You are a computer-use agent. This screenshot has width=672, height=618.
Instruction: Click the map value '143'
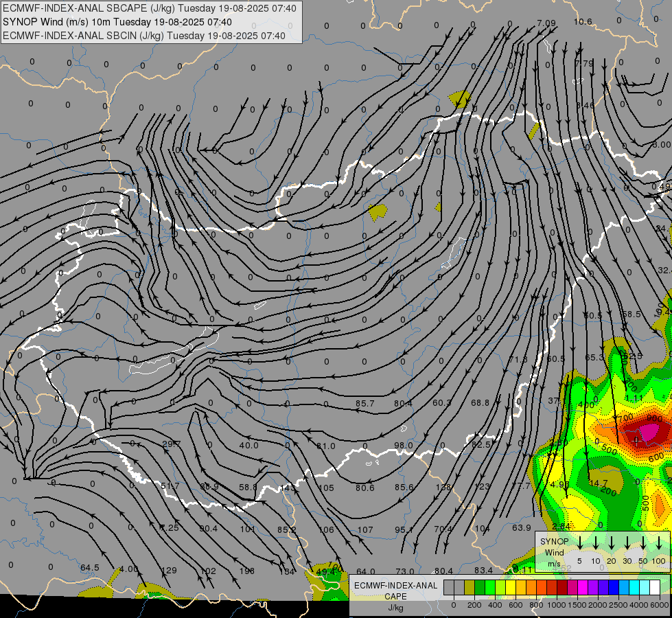(x=288, y=488)
